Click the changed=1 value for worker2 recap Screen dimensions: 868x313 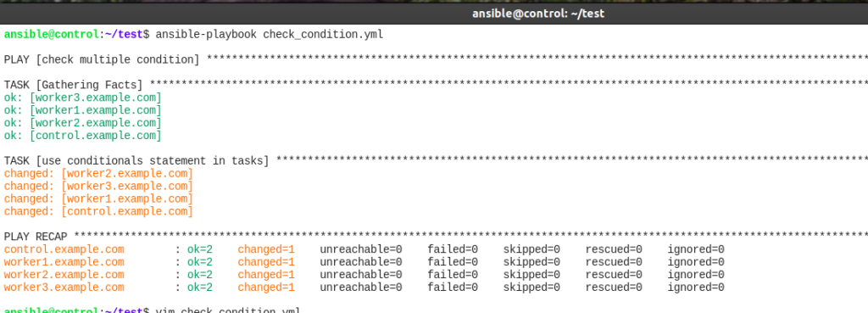click(x=266, y=275)
